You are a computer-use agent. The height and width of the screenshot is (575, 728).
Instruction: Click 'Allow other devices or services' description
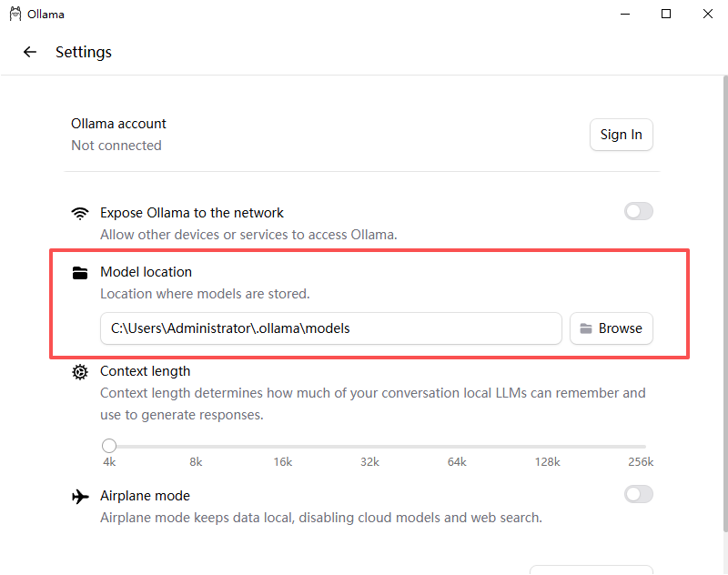click(x=248, y=235)
